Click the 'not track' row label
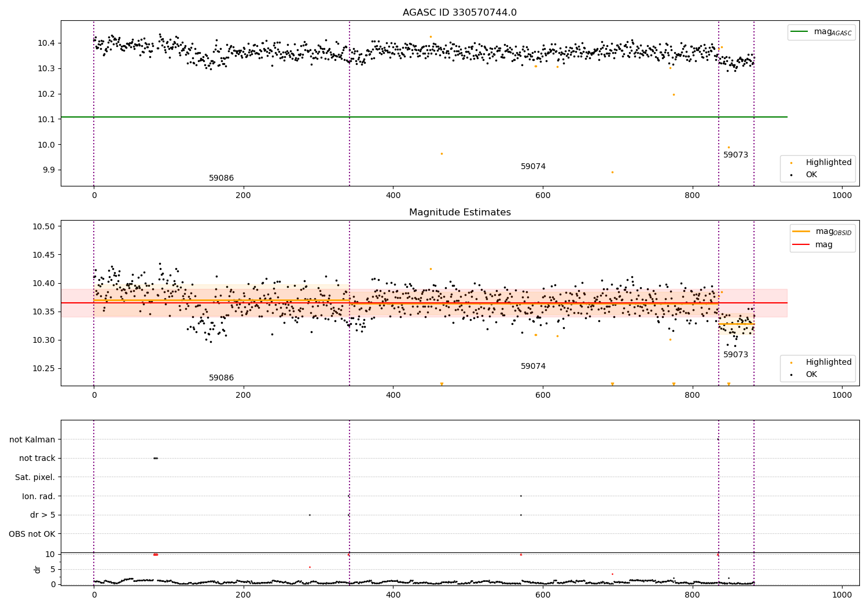 coord(37,459)
